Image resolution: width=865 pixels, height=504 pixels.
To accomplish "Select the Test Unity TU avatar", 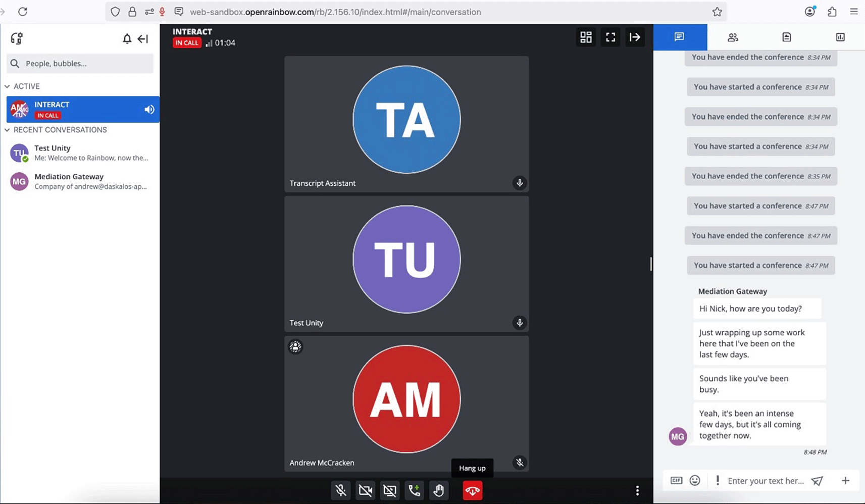I will pyautogui.click(x=406, y=260).
